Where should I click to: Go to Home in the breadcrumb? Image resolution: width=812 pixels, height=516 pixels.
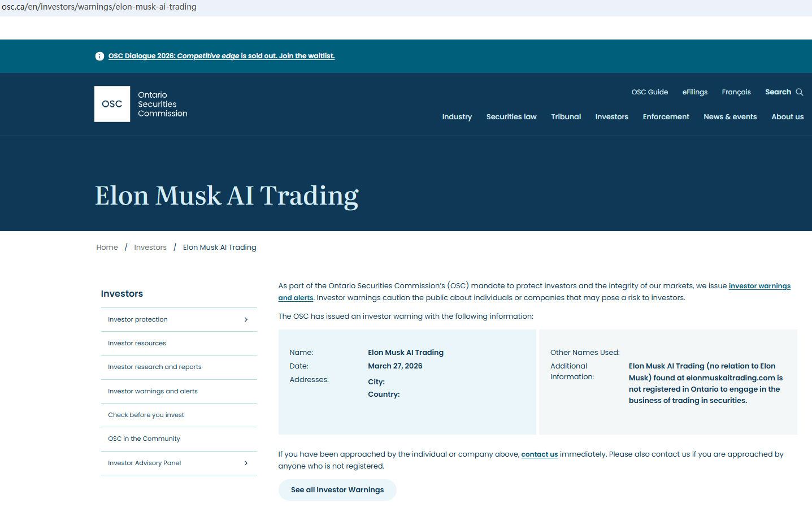pos(107,248)
